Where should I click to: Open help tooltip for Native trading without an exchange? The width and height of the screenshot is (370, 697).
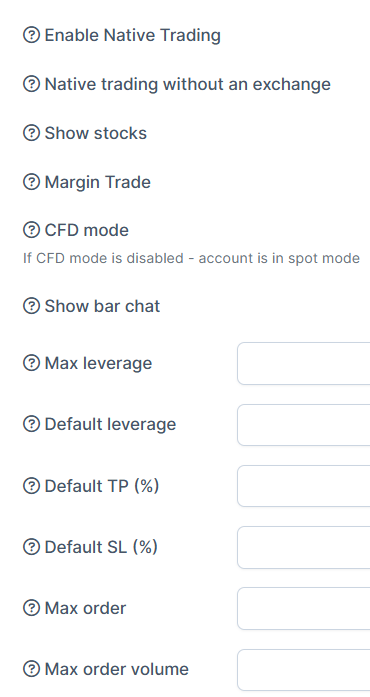point(31,84)
